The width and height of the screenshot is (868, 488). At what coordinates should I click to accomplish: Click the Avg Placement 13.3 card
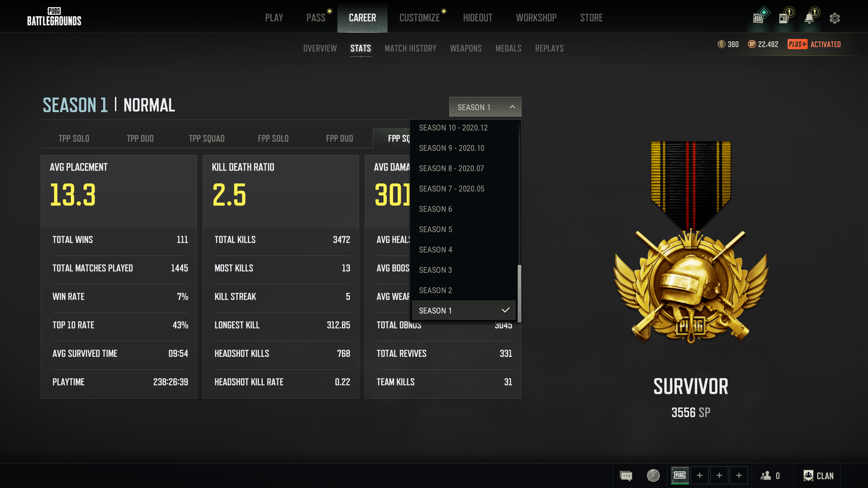(119, 191)
